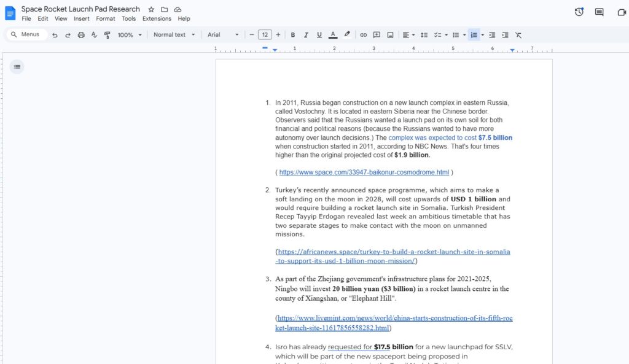The width and height of the screenshot is (629, 364).
Task: Print the document with the printer icon
Action: pos(81,35)
